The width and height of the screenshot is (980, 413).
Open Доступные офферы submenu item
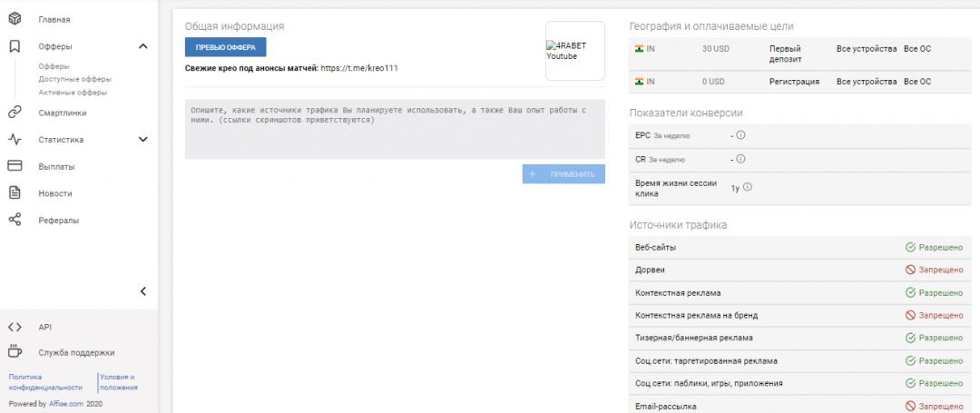click(x=75, y=79)
